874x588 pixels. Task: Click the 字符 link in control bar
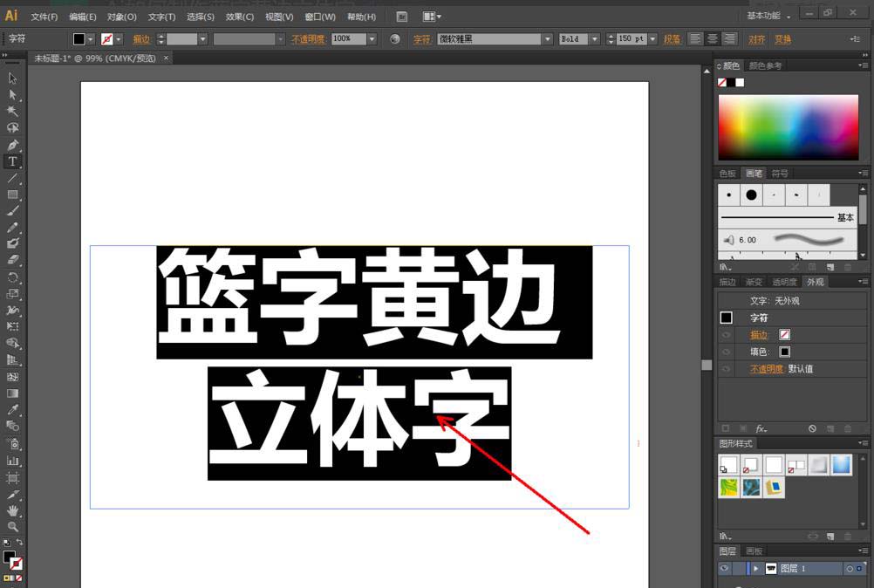click(x=421, y=39)
